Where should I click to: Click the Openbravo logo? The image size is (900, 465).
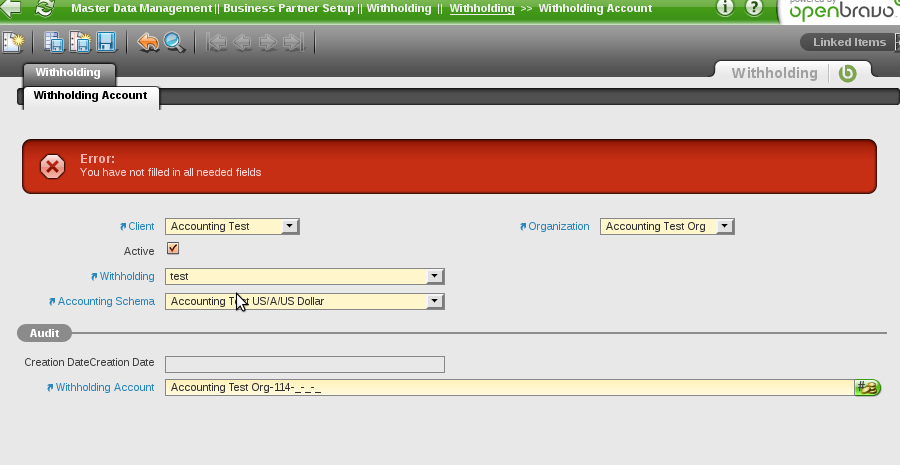841,10
